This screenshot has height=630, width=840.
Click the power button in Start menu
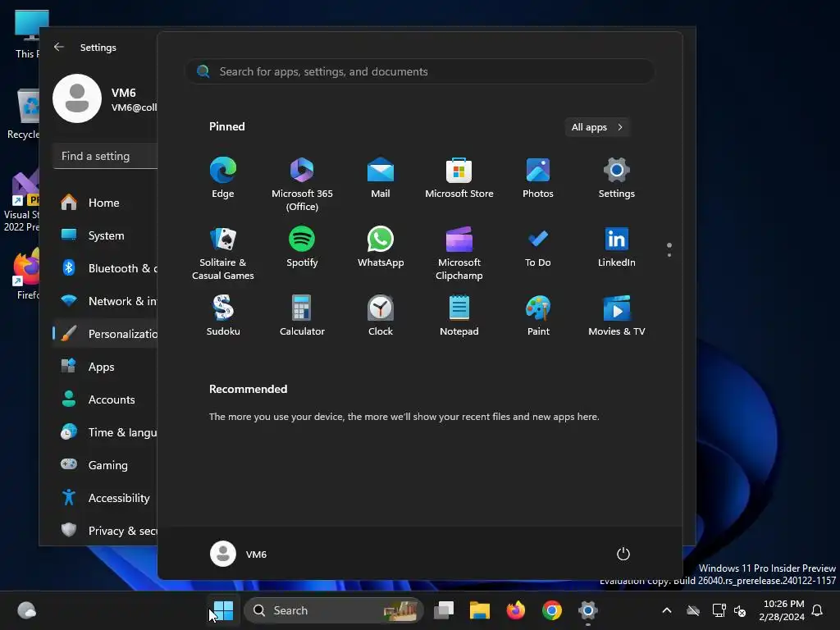coord(623,554)
